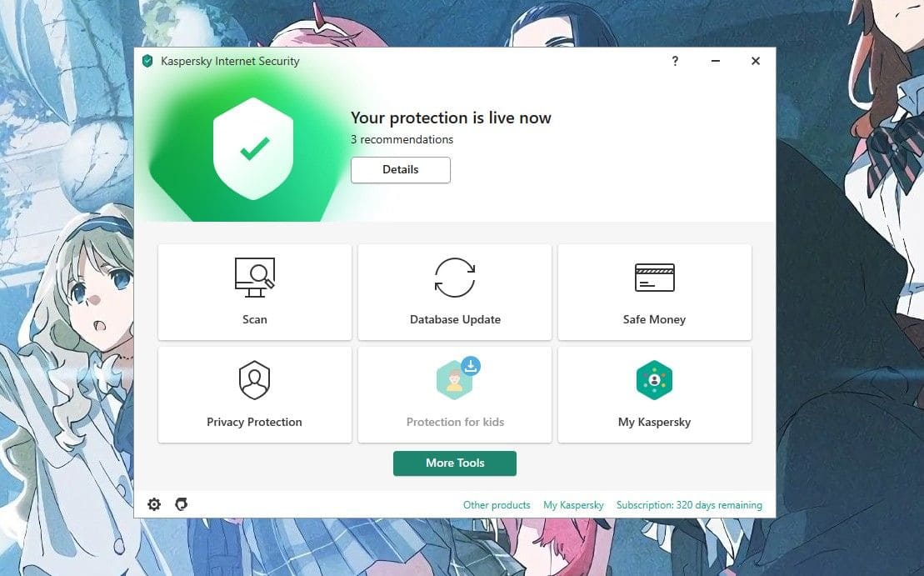Viewport: 924px width, 576px height.
Task: Click the help question mark icon
Action: click(675, 61)
